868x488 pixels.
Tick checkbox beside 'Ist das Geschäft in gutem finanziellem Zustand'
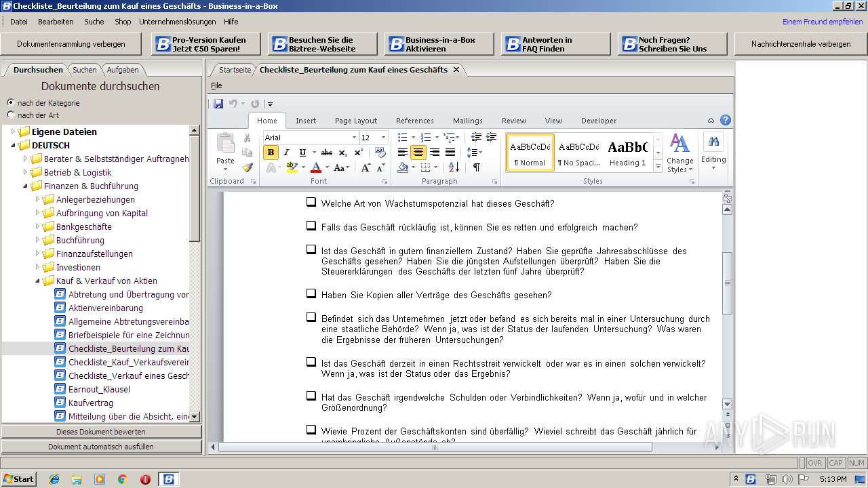(311, 249)
